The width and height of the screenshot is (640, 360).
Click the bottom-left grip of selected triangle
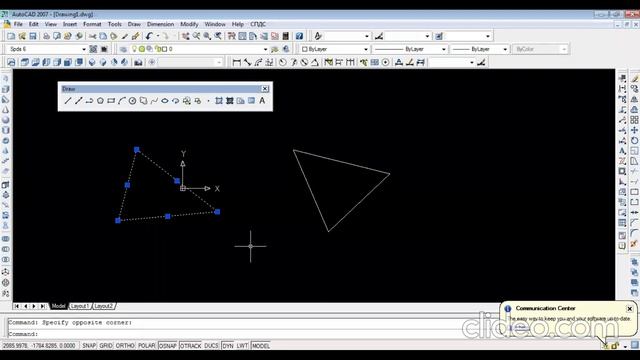tap(118, 220)
